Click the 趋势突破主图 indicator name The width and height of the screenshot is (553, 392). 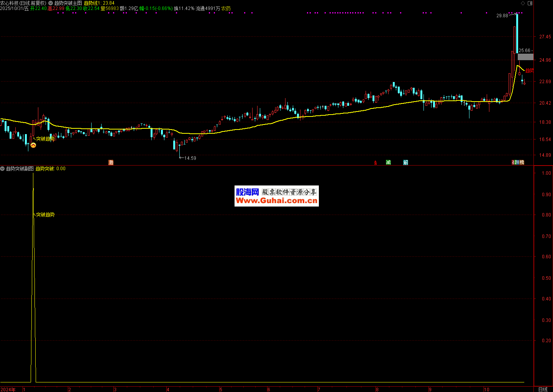pos(68,3)
